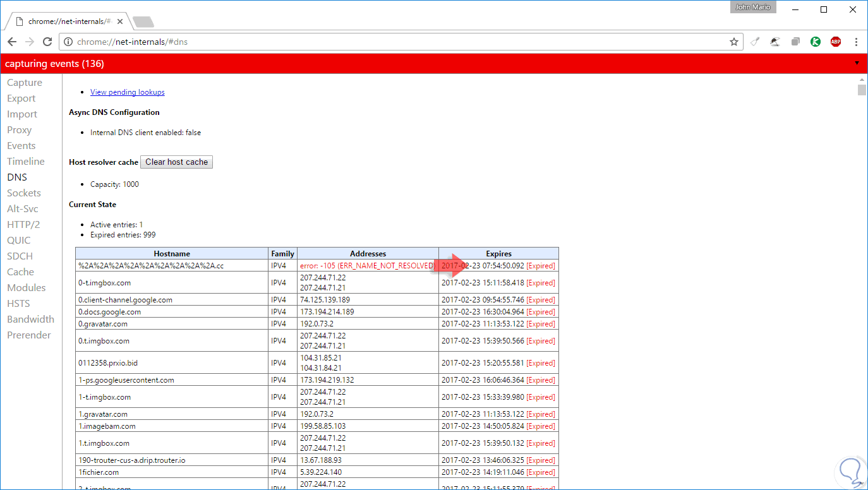The height and width of the screenshot is (490, 868).
Task: Switch to Alt-Svc in the sidebar
Action: (x=23, y=209)
